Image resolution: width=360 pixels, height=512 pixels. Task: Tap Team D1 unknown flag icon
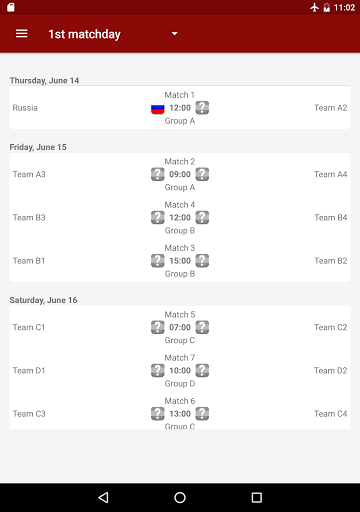(158, 371)
